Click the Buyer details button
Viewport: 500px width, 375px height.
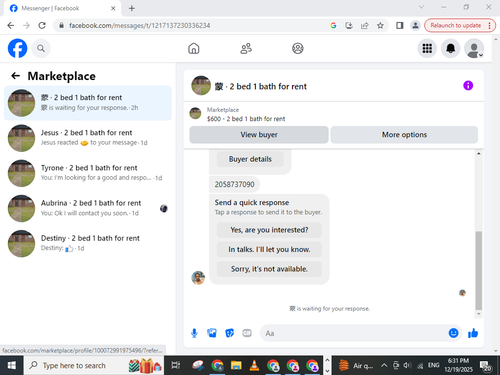[x=250, y=159]
